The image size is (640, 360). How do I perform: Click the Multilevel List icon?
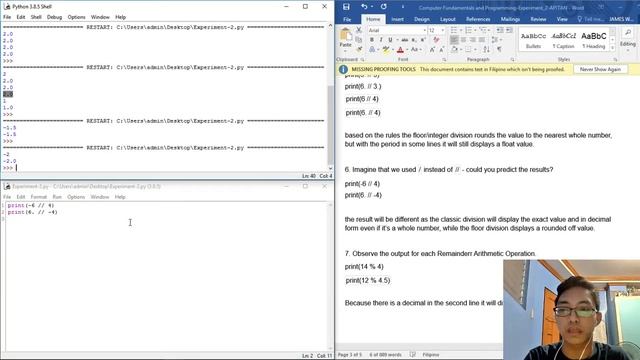tap(482, 30)
